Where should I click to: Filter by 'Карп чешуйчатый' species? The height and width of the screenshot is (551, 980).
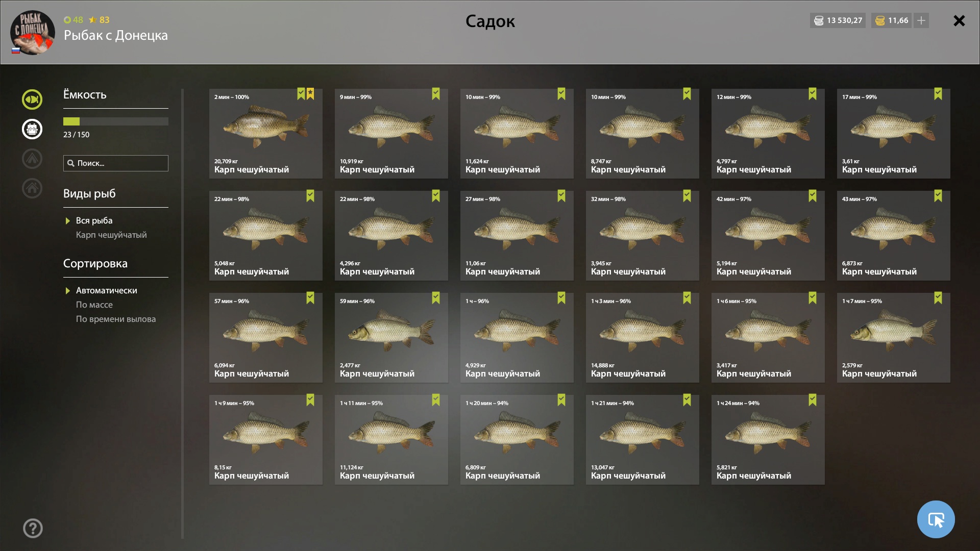[111, 235]
